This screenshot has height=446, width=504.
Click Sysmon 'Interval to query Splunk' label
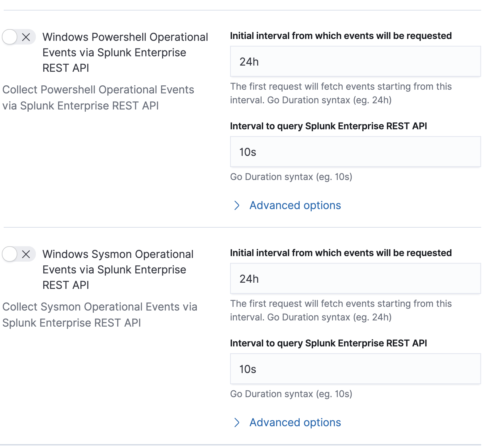tap(328, 343)
